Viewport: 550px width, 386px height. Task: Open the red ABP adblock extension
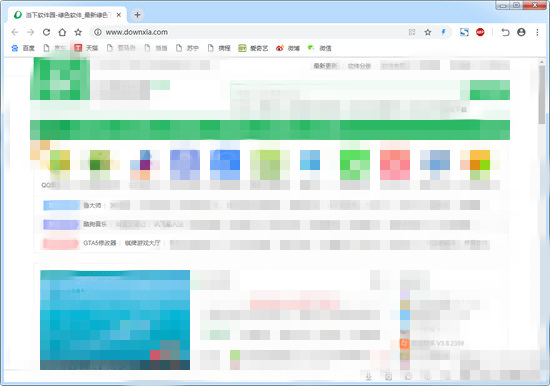pyautogui.click(x=480, y=32)
